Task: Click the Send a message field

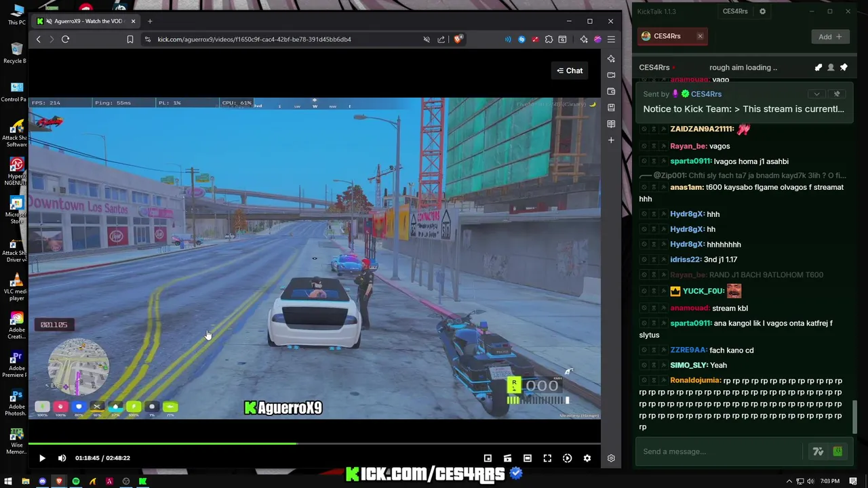Action: [719, 451]
